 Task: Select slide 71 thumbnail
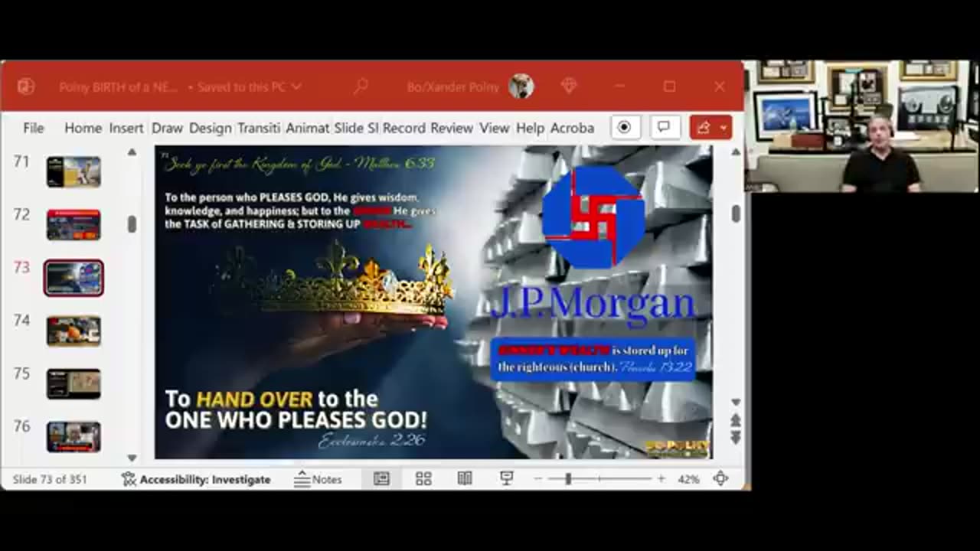[73, 172]
